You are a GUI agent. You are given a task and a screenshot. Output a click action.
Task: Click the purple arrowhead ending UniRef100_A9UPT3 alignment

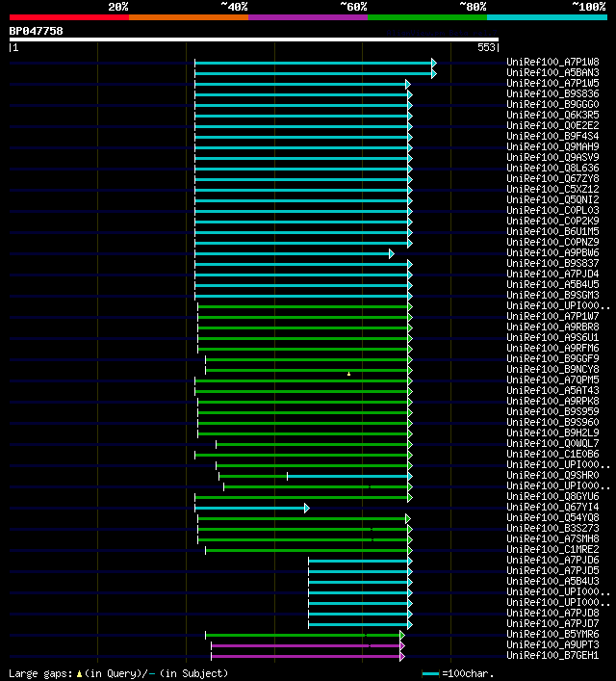pos(402,645)
